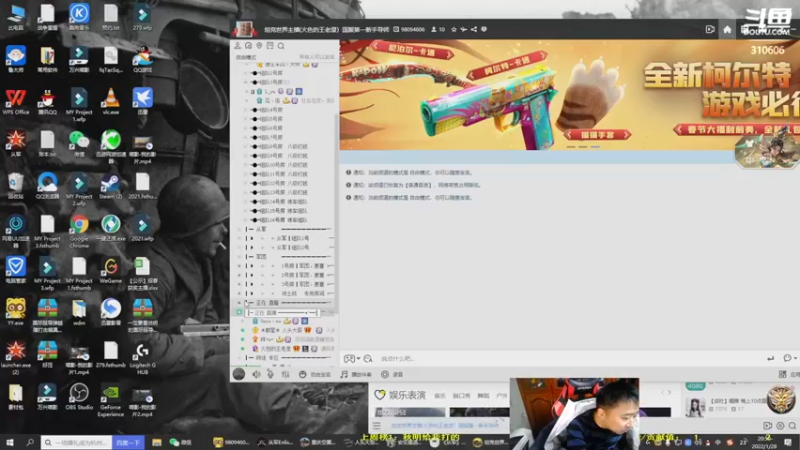The width and height of the screenshot is (800, 450).
Task: Open the WeGame desktop shortcut
Action: click(111, 270)
